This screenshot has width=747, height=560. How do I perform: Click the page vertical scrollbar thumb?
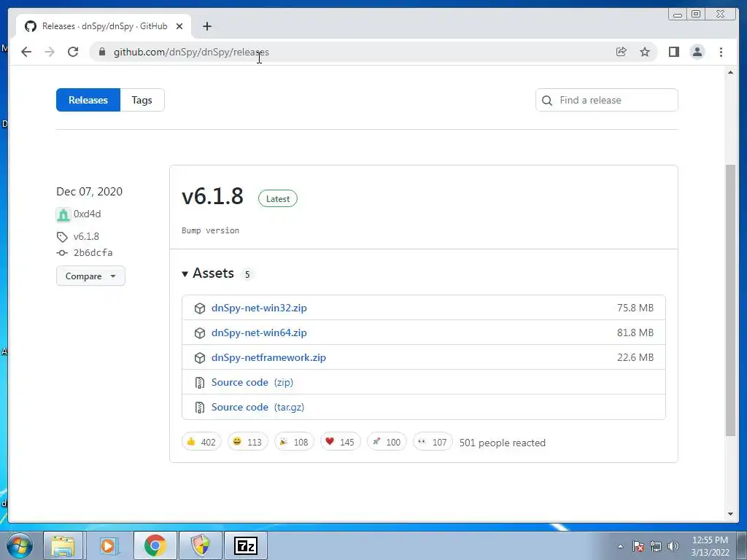730,300
